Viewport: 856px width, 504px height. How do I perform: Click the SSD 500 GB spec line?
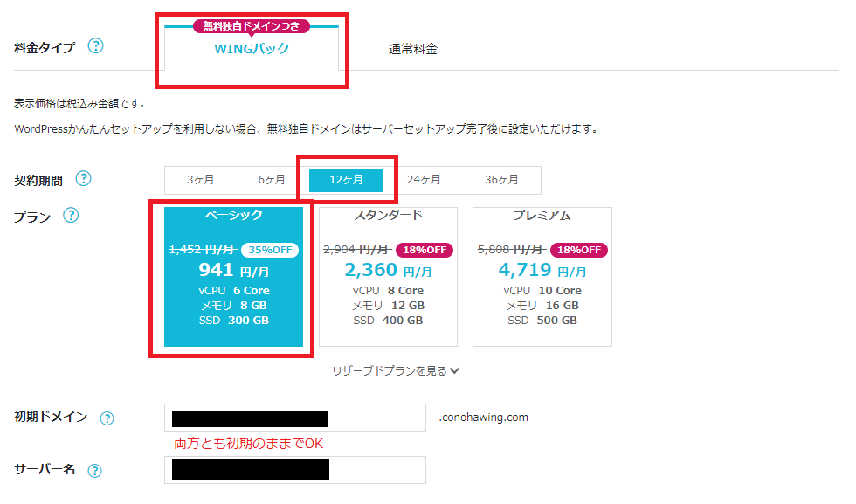click(x=542, y=321)
